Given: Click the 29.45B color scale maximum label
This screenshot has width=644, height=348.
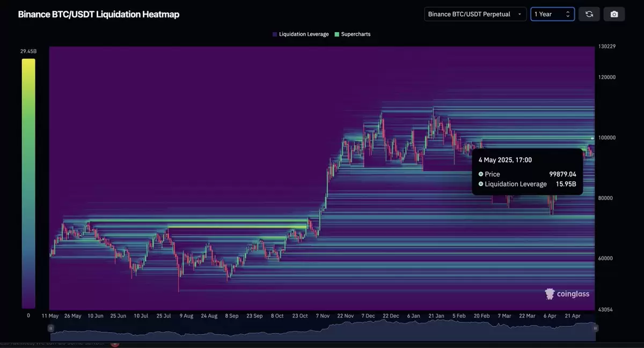Looking at the screenshot, I should (x=28, y=51).
